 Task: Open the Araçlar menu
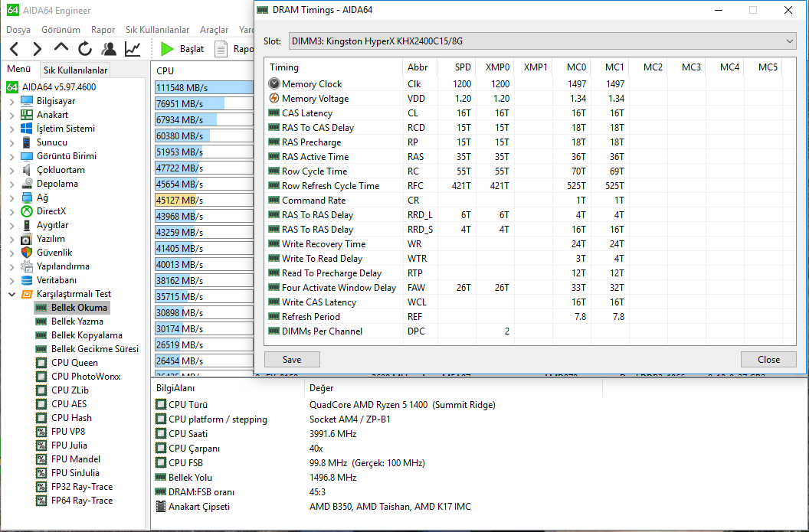pyautogui.click(x=214, y=30)
